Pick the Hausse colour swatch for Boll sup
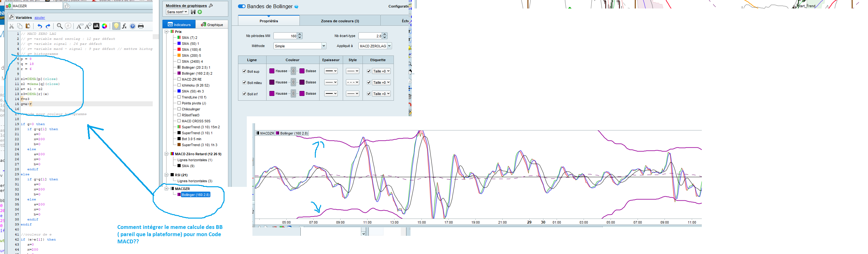868x254 pixels. point(272,71)
